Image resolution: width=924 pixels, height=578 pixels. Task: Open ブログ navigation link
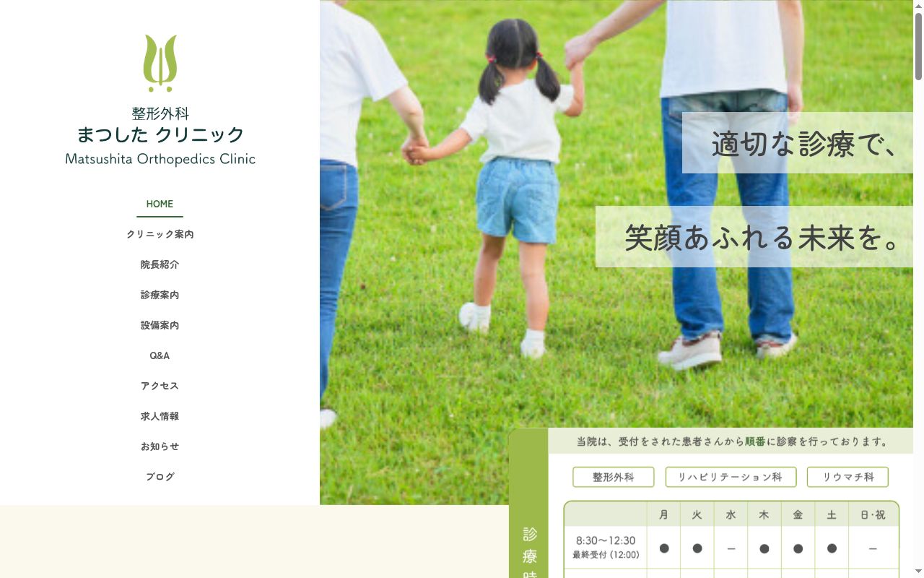[x=160, y=477]
